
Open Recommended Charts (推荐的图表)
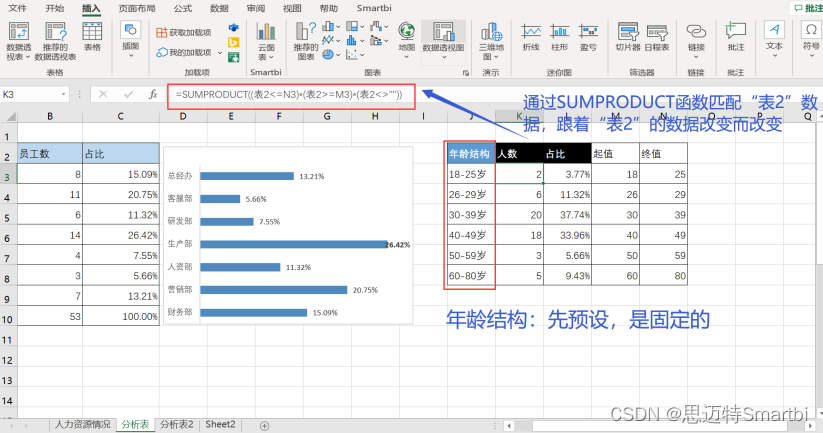[x=305, y=41]
